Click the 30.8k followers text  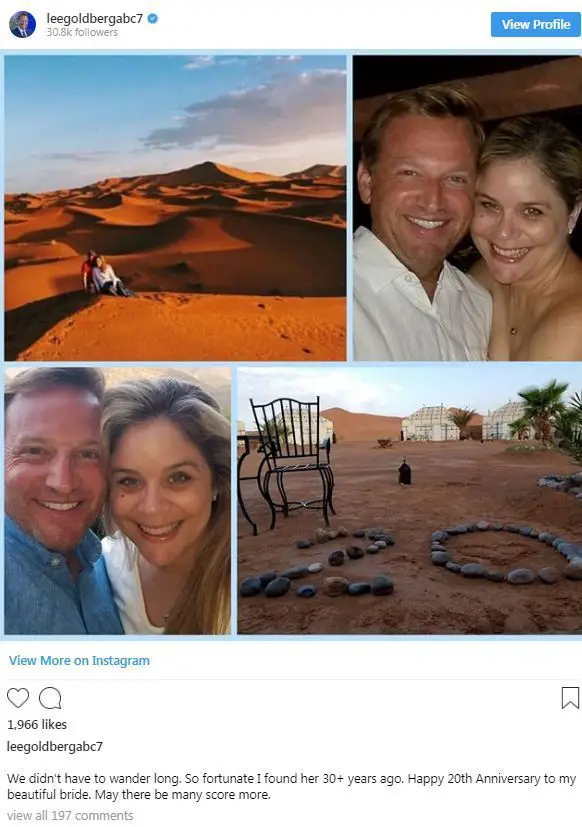click(82, 32)
